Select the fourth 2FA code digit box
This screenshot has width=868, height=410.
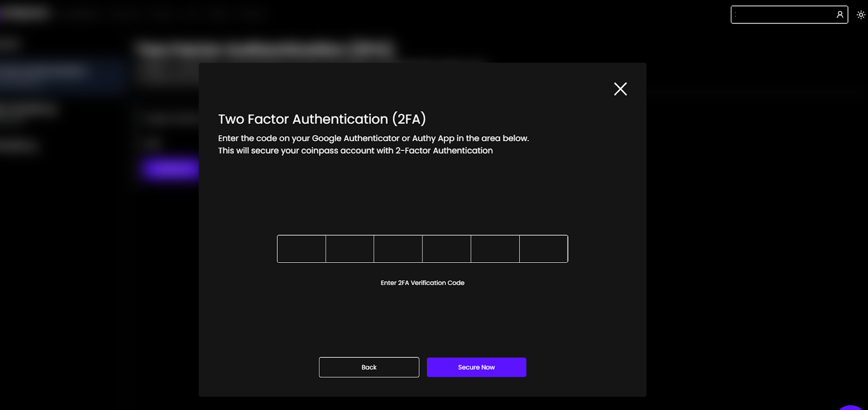click(446, 249)
